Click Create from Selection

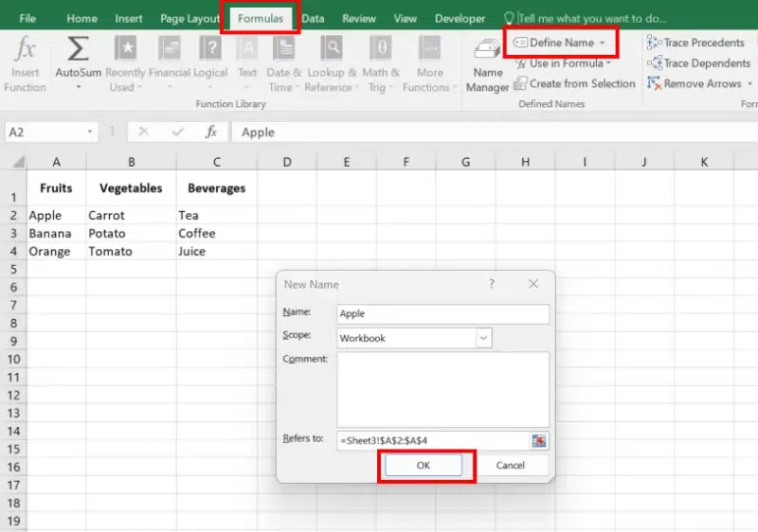575,83
